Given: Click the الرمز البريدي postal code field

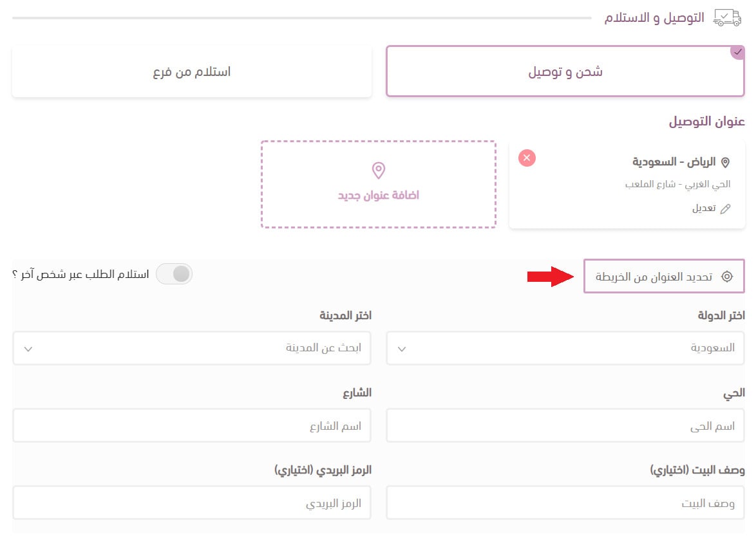Looking at the screenshot, I should point(192,503).
